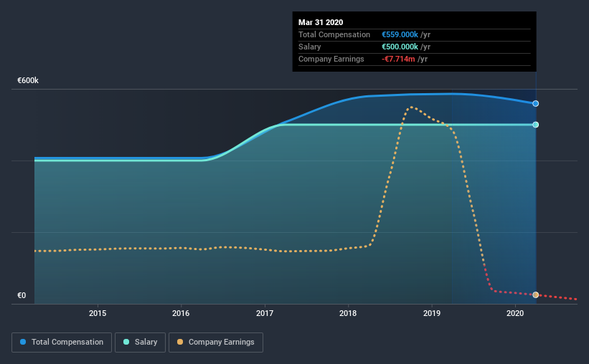Toggle the Salary legend button
This screenshot has width=589, height=364.
pyautogui.click(x=140, y=343)
